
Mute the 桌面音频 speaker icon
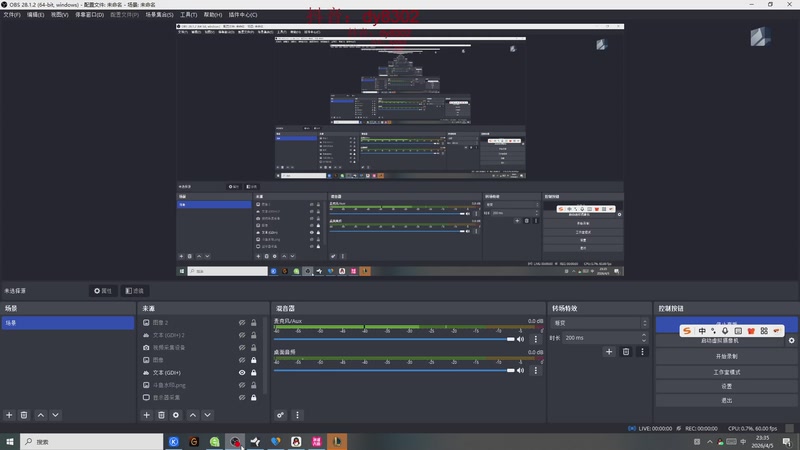(520, 370)
